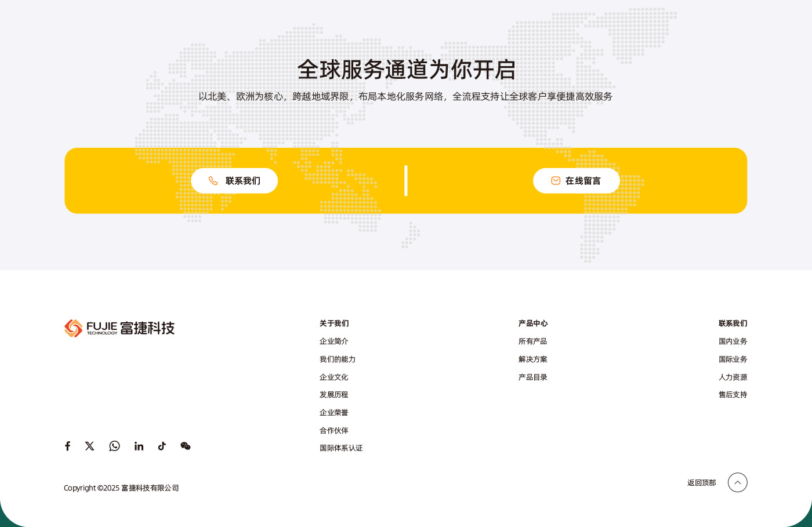Select the 关于我们 section heading
The width and height of the screenshot is (812, 527).
click(334, 324)
